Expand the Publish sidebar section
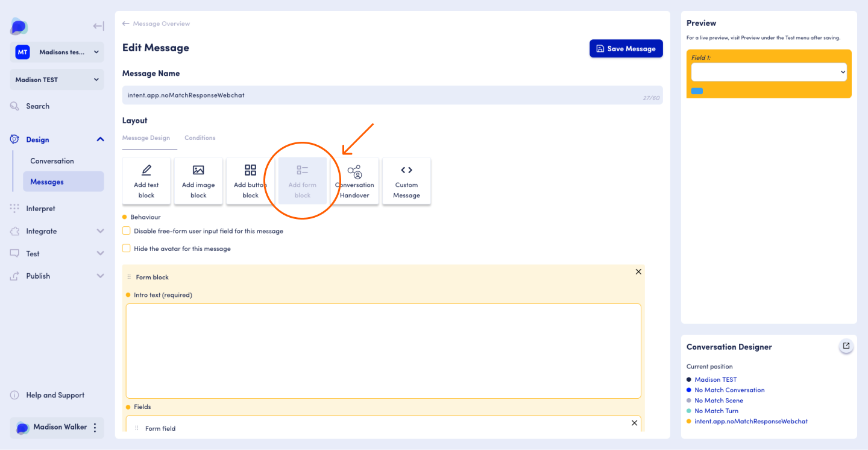868x450 pixels. [x=100, y=276]
